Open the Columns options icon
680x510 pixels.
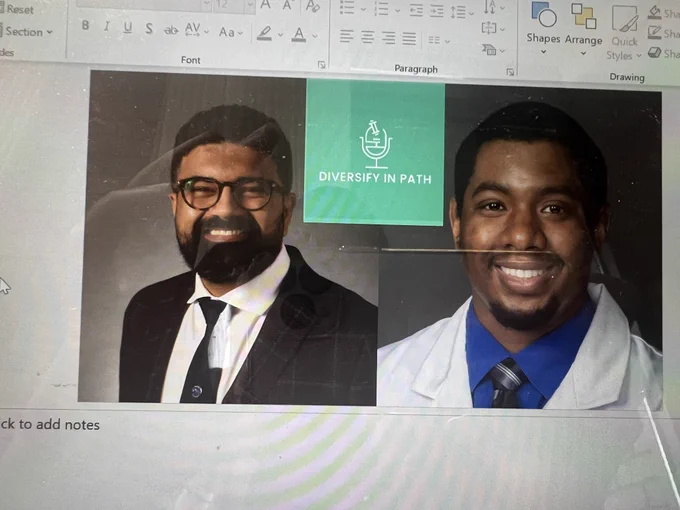438,40
